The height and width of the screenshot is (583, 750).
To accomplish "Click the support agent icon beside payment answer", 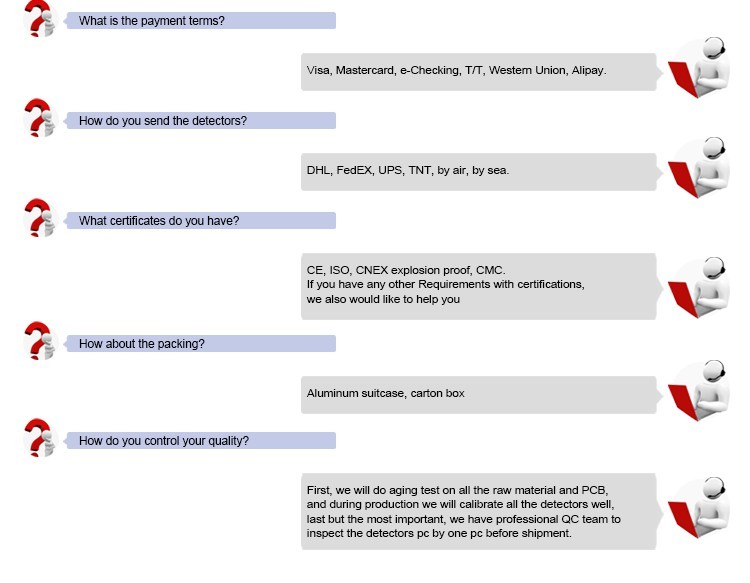I will [699, 67].
